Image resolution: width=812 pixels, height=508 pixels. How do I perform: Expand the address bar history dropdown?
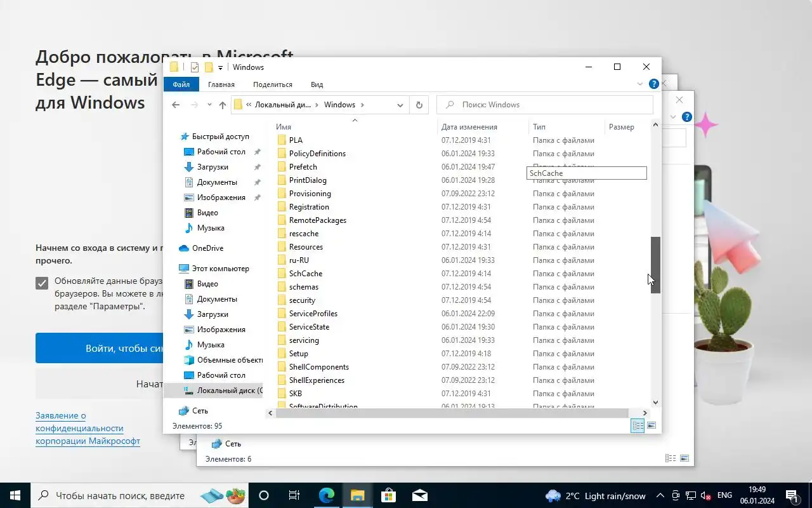coord(400,105)
